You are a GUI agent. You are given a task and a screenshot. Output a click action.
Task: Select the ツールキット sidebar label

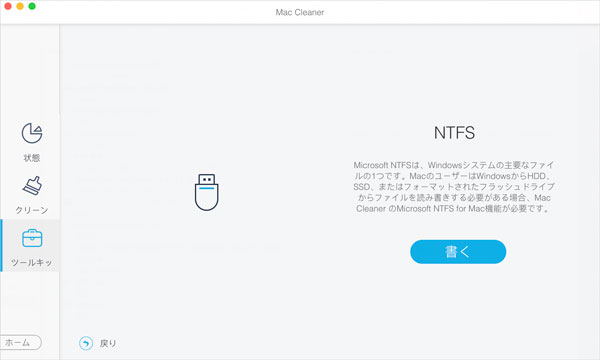[x=31, y=262]
